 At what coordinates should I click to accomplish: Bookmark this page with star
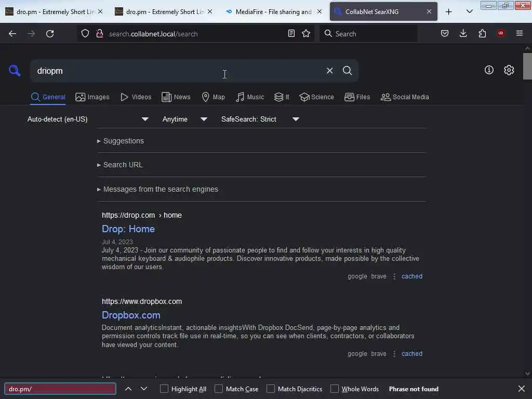pyautogui.click(x=306, y=33)
